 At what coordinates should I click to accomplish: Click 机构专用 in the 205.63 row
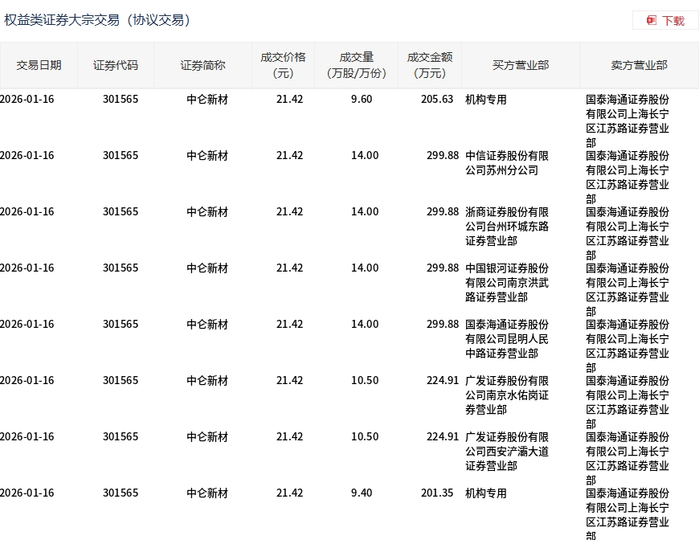pos(486,100)
